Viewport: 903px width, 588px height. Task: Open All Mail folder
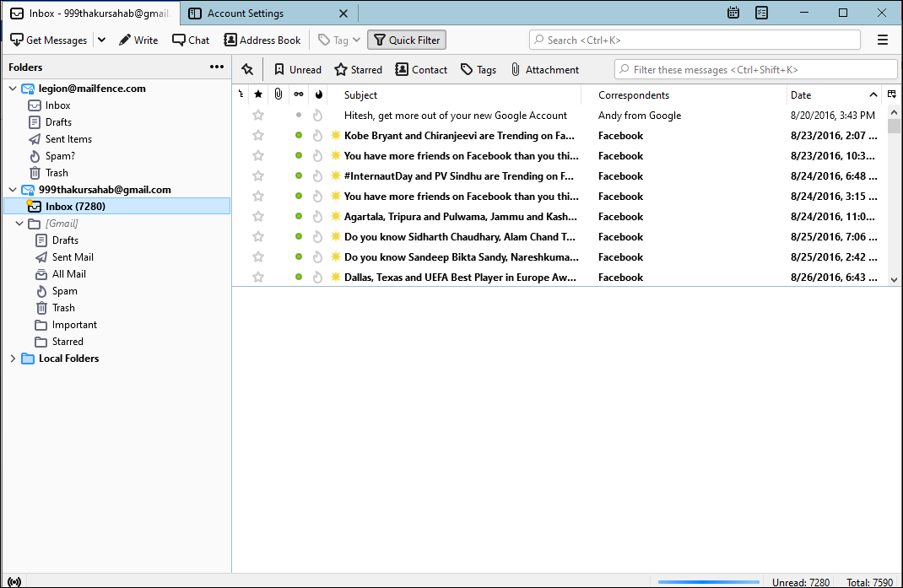coord(68,274)
